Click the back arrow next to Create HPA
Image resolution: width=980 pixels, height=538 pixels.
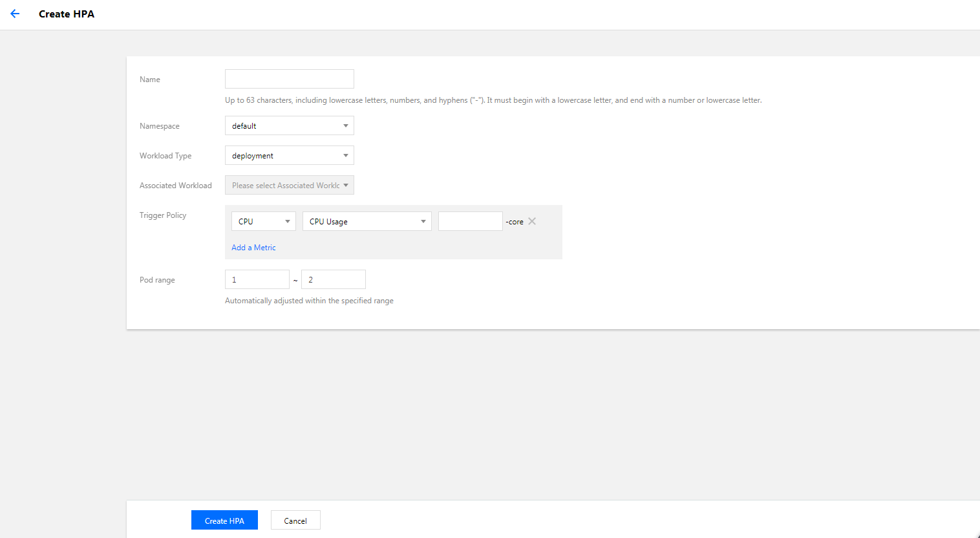click(15, 14)
